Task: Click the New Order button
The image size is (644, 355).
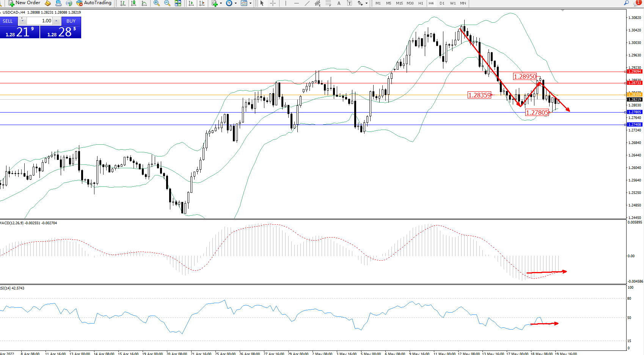Action: click(x=24, y=3)
